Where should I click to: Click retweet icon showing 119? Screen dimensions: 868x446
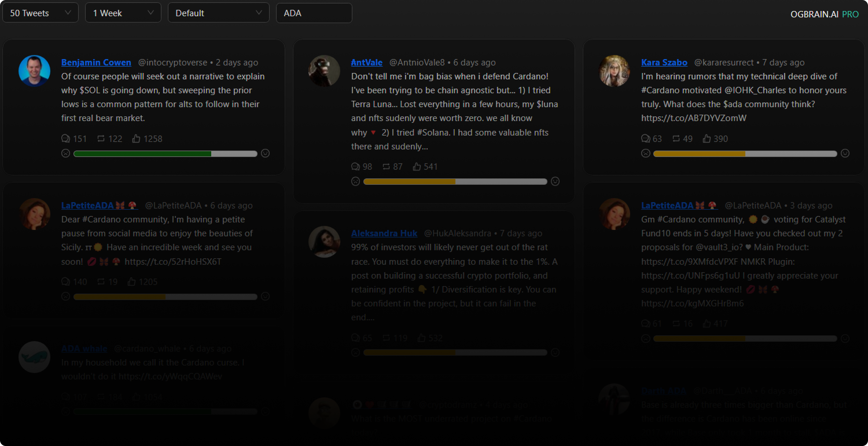pyautogui.click(x=386, y=338)
